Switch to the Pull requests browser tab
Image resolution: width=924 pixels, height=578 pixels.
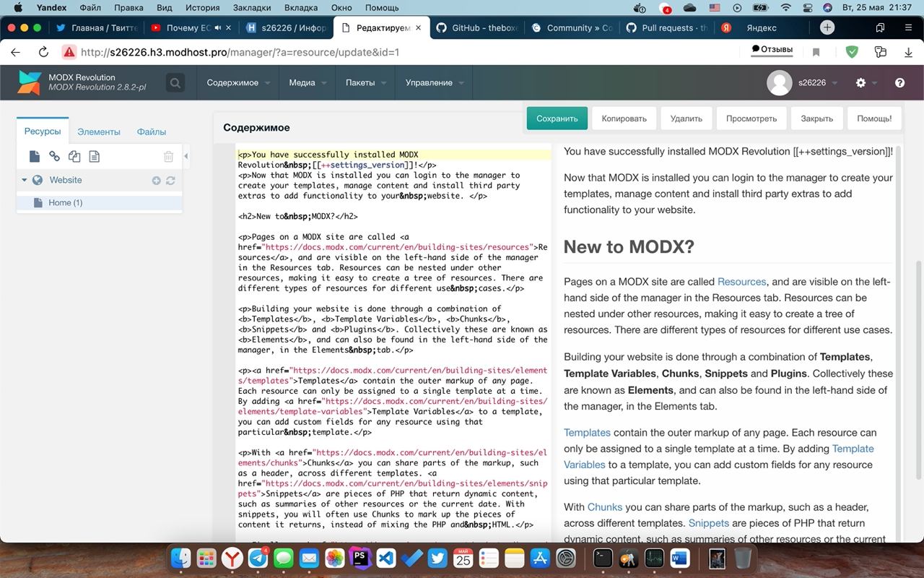point(666,27)
